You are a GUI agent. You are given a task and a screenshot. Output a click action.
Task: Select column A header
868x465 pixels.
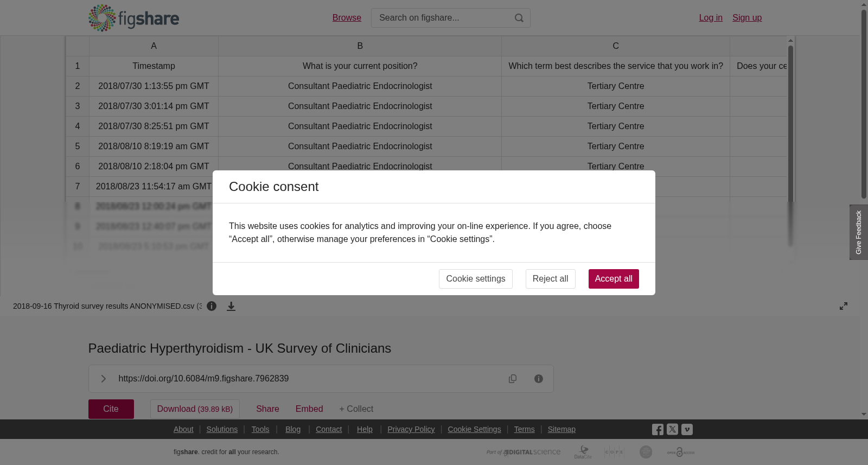click(x=154, y=46)
